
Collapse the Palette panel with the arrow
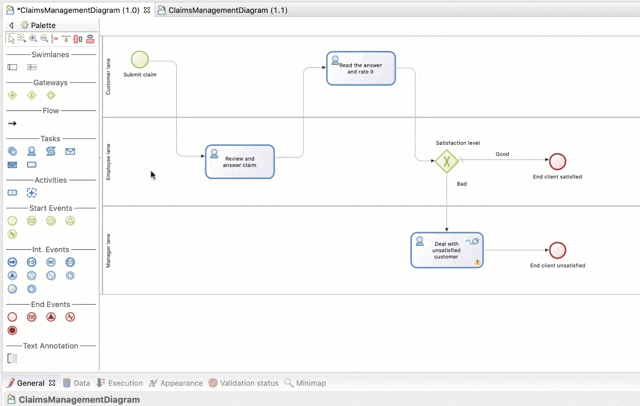[x=11, y=25]
